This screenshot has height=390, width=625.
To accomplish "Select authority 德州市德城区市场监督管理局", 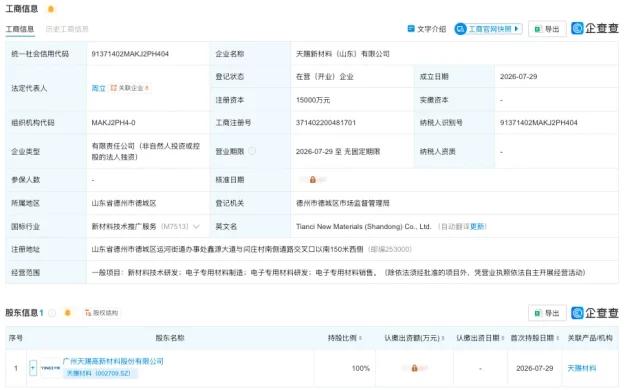I will pyautogui.click(x=342, y=203).
